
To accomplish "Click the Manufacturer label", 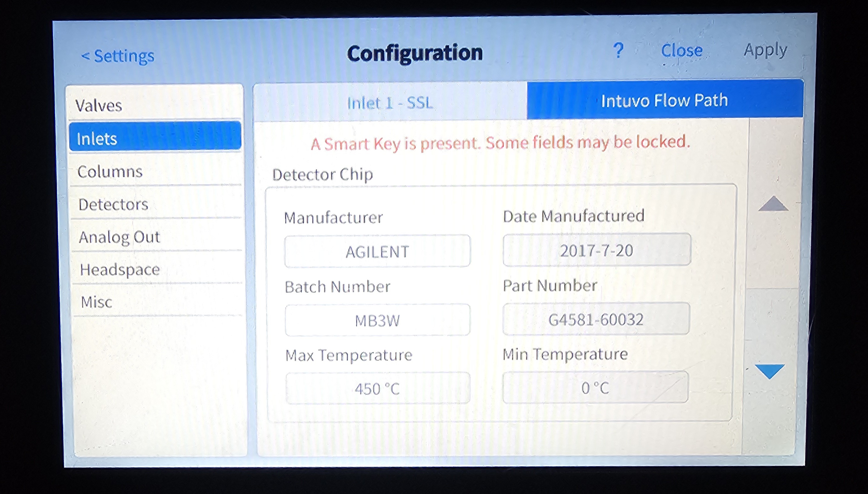I will (333, 217).
